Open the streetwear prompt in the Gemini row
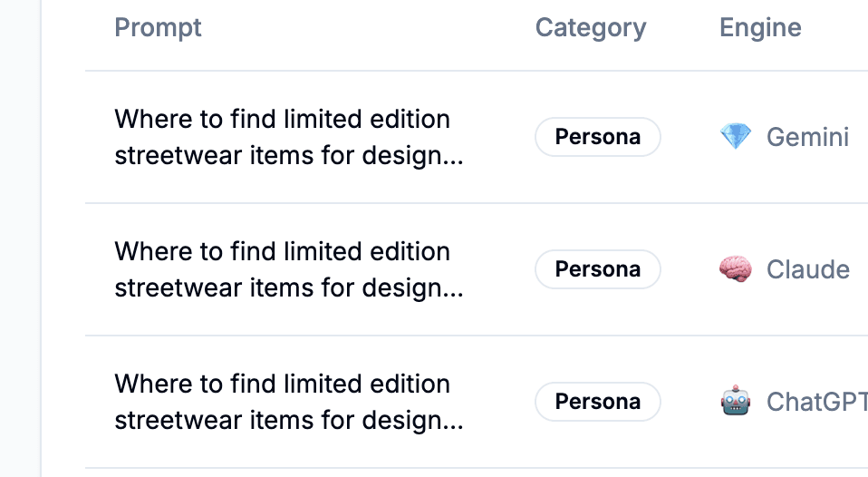The image size is (868, 477). (x=282, y=120)
